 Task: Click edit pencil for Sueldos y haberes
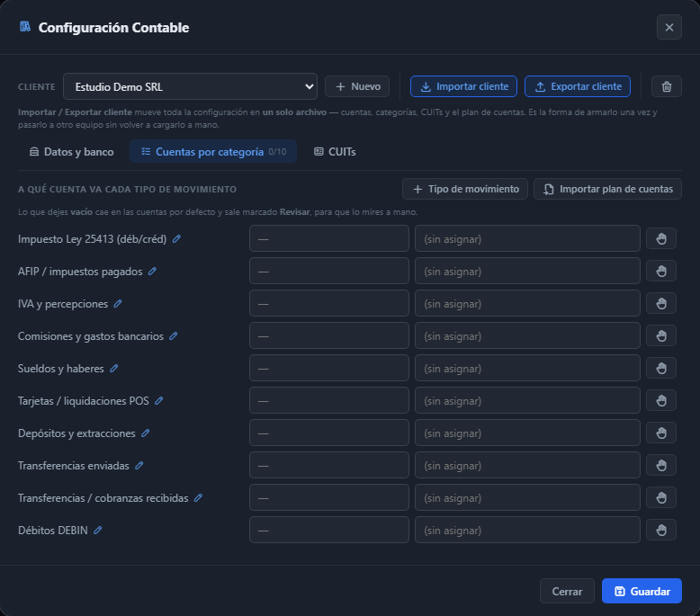(114, 369)
